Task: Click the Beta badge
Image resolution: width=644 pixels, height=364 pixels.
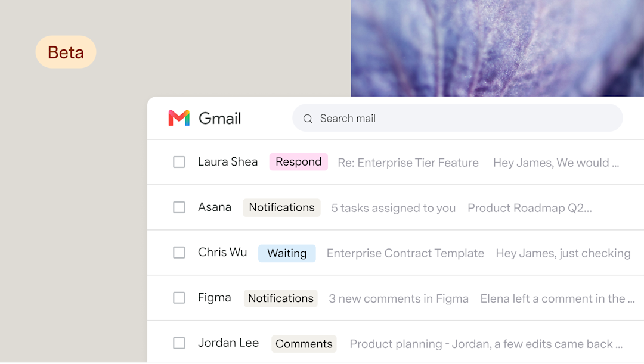Action: tap(66, 52)
